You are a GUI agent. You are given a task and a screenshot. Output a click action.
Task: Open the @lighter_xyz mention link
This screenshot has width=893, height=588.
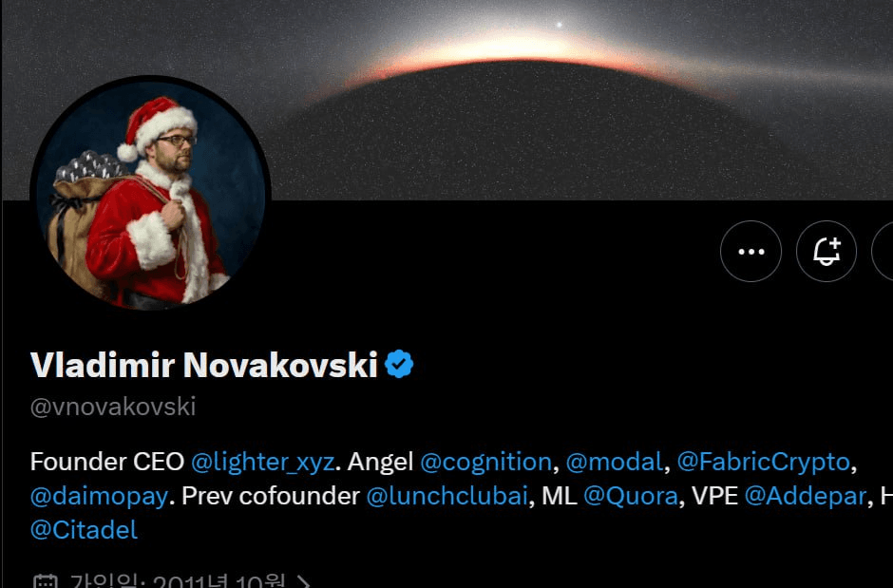(262, 463)
